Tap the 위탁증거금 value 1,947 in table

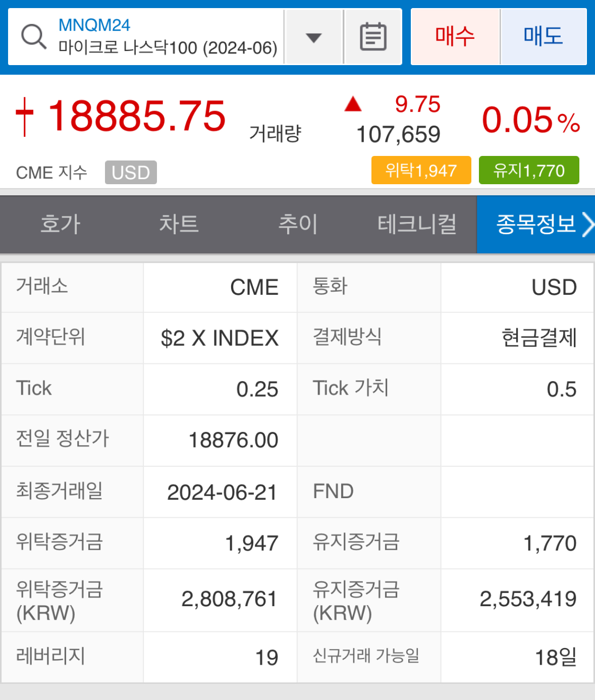(x=252, y=544)
